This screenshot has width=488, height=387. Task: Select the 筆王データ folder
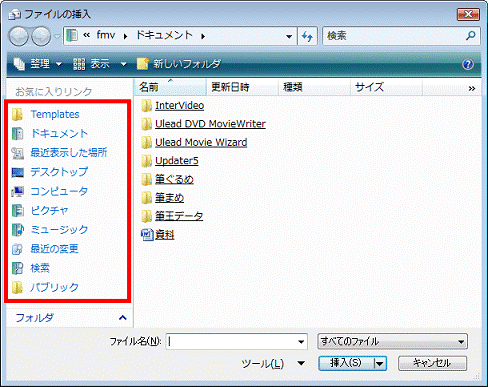point(179,216)
